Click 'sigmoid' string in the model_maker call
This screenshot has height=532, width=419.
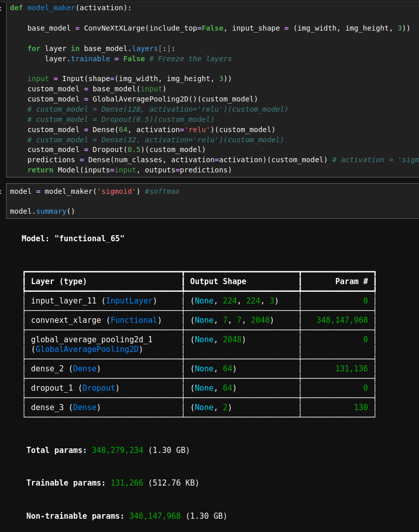[x=116, y=191]
